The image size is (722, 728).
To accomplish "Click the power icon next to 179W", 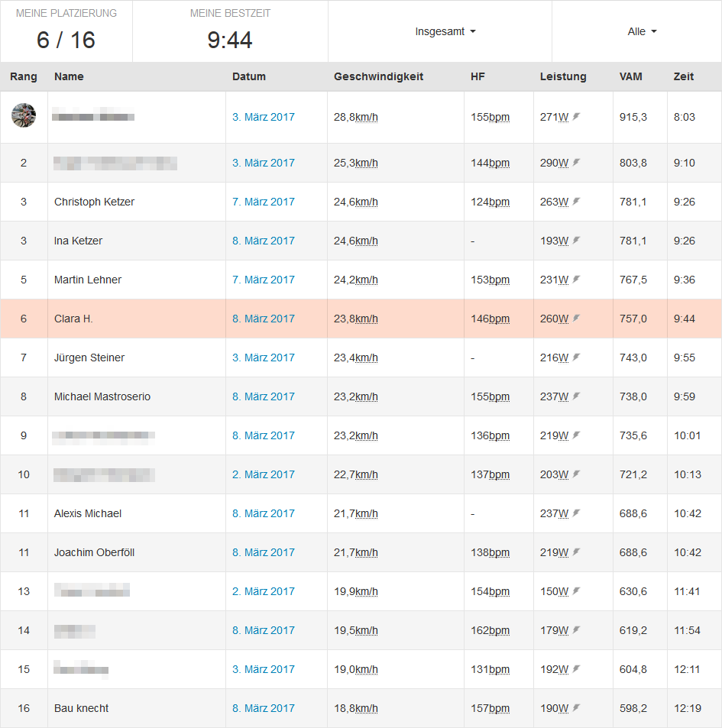I will click(577, 630).
